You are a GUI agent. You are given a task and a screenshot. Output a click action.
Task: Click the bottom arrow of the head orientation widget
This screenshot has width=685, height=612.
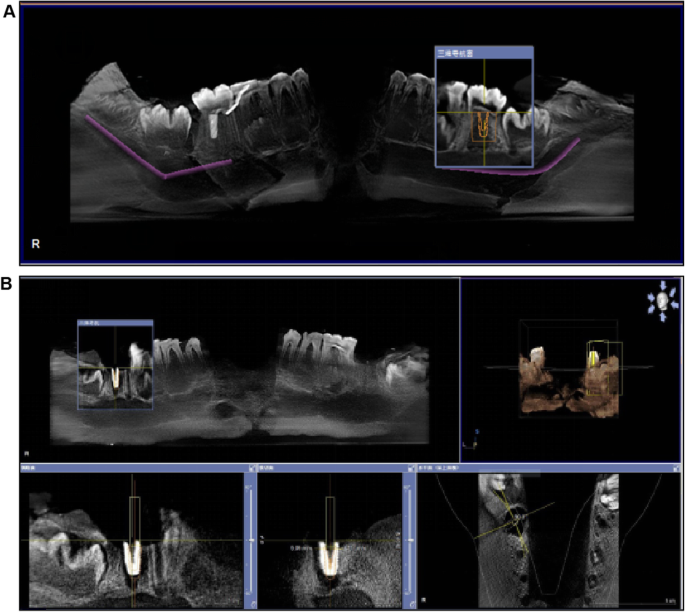(663, 318)
